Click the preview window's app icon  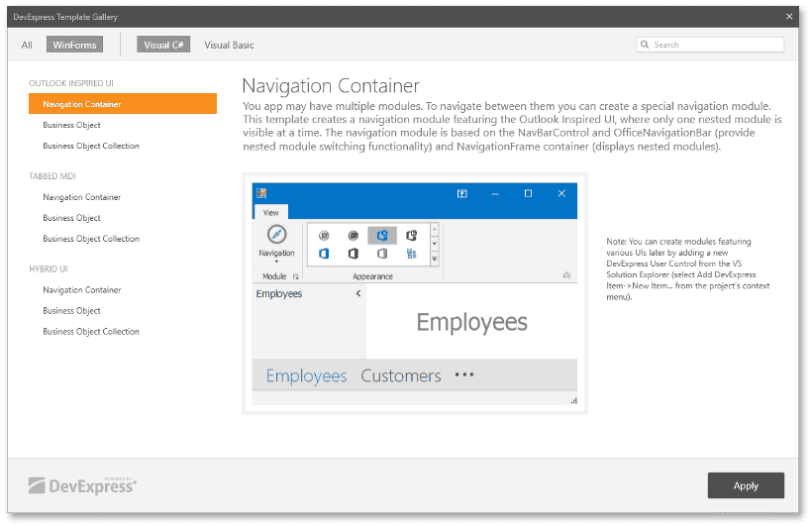[261, 193]
